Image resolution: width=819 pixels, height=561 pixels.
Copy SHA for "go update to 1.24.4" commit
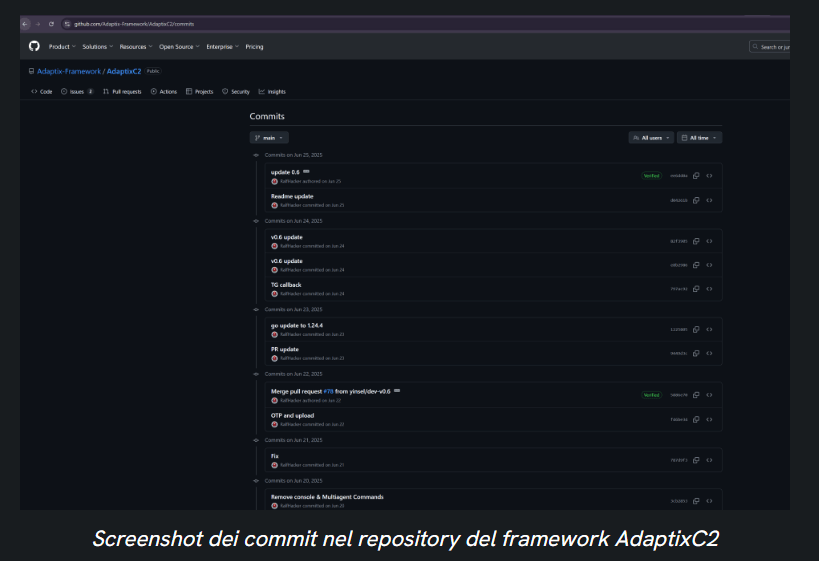coord(696,330)
